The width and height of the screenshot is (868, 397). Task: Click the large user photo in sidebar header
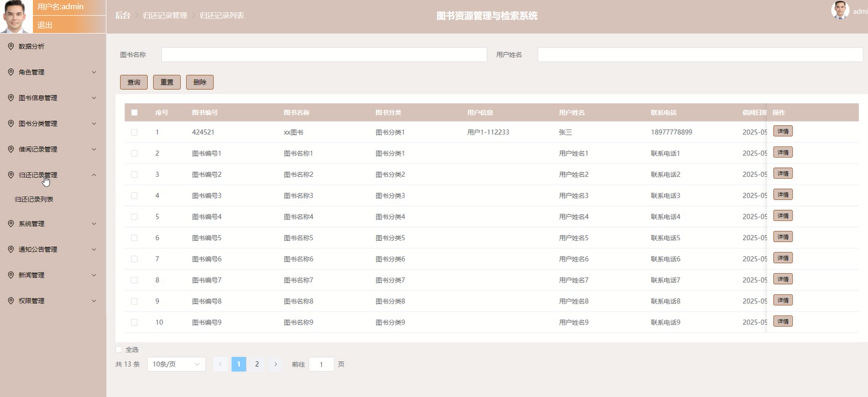point(16,16)
